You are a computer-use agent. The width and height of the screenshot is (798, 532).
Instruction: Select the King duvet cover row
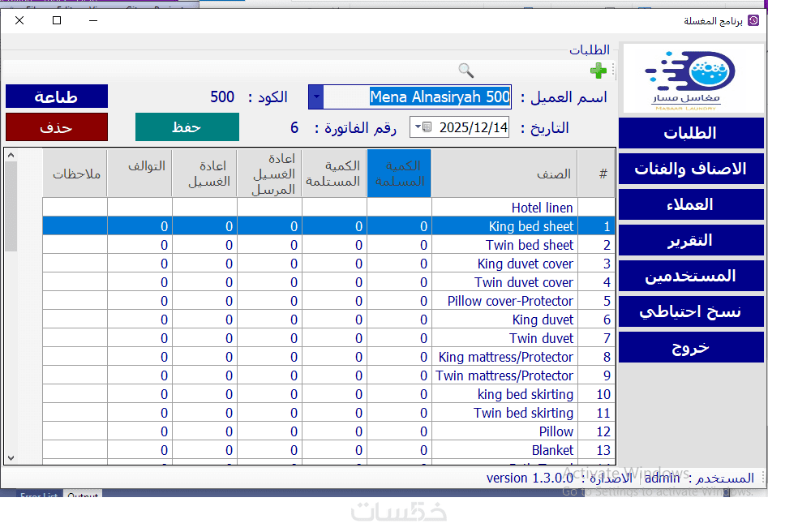click(x=328, y=264)
